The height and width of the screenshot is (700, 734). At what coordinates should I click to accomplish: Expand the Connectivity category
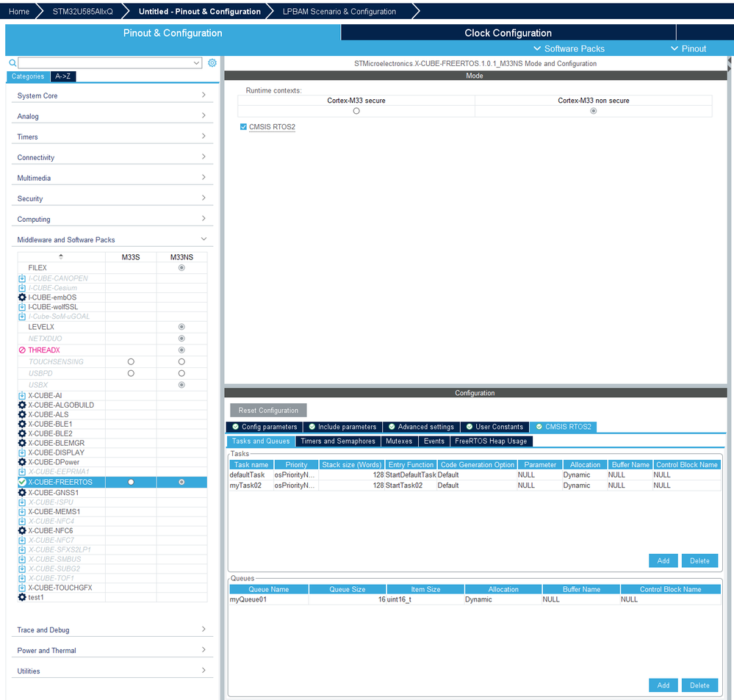[x=112, y=157]
